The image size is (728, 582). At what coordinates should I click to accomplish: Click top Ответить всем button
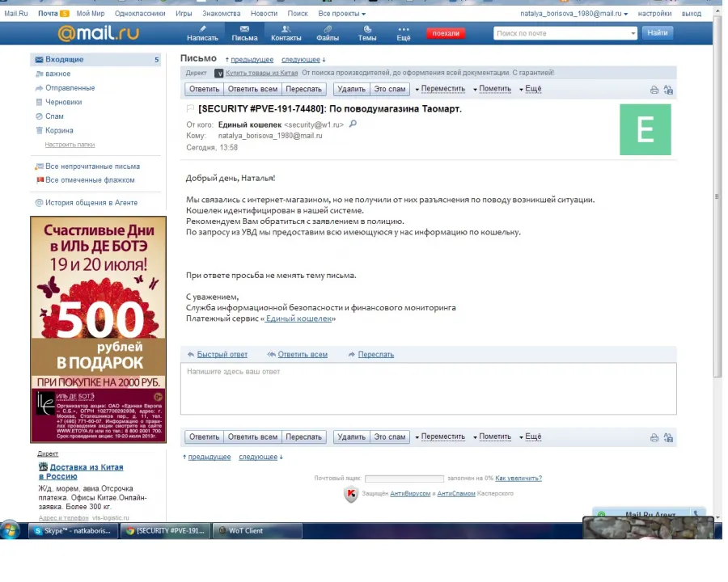[x=252, y=89]
